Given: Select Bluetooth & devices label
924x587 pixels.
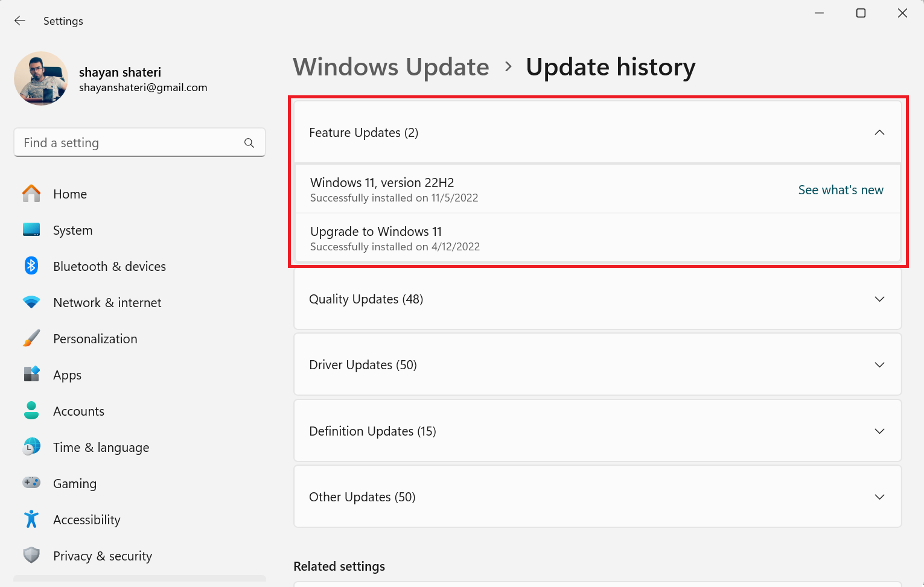Looking at the screenshot, I should [109, 267].
